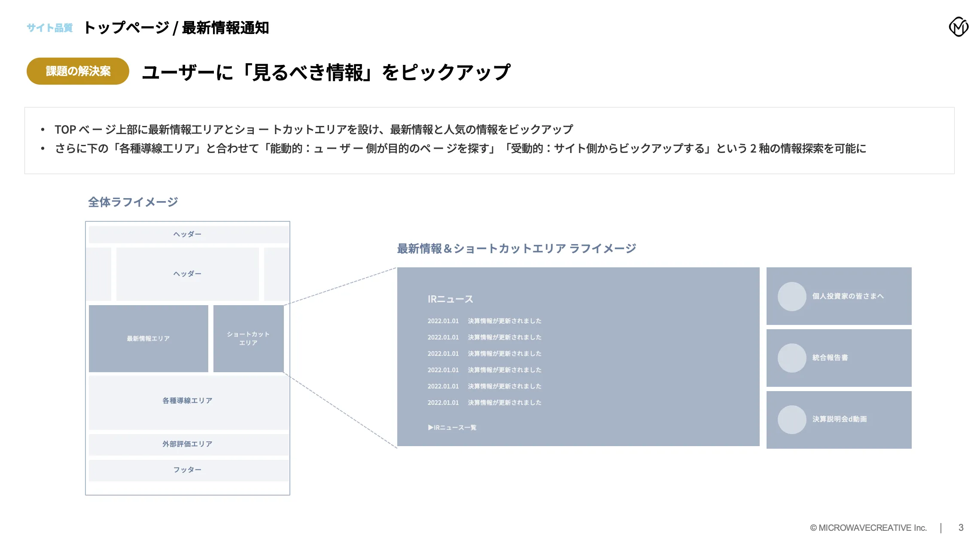Click circle icon beside 決算説明会d動画

[x=791, y=419]
